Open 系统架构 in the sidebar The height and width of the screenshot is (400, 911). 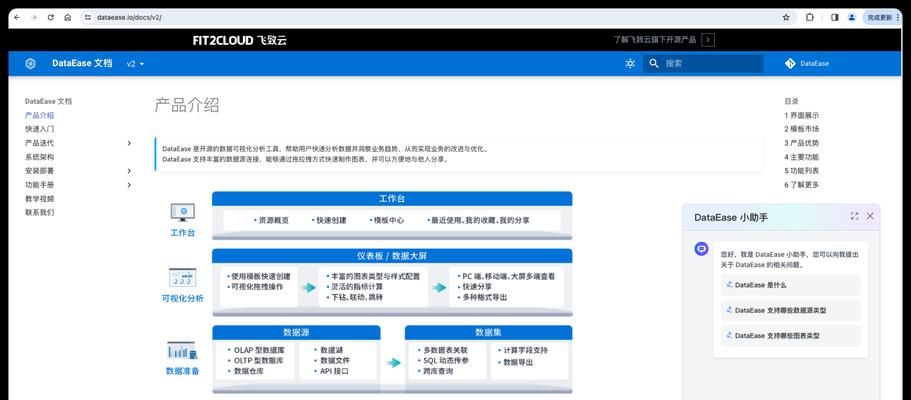(40, 157)
